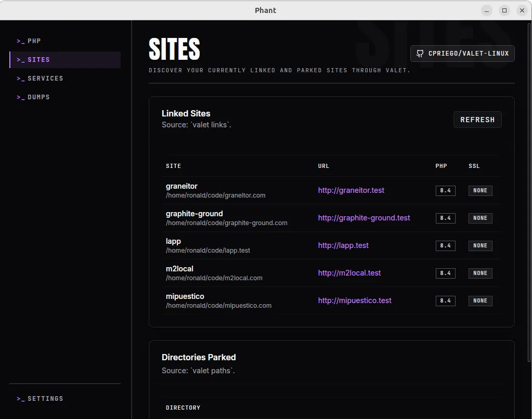Close the Phant window
The image size is (532, 419).
click(522, 10)
